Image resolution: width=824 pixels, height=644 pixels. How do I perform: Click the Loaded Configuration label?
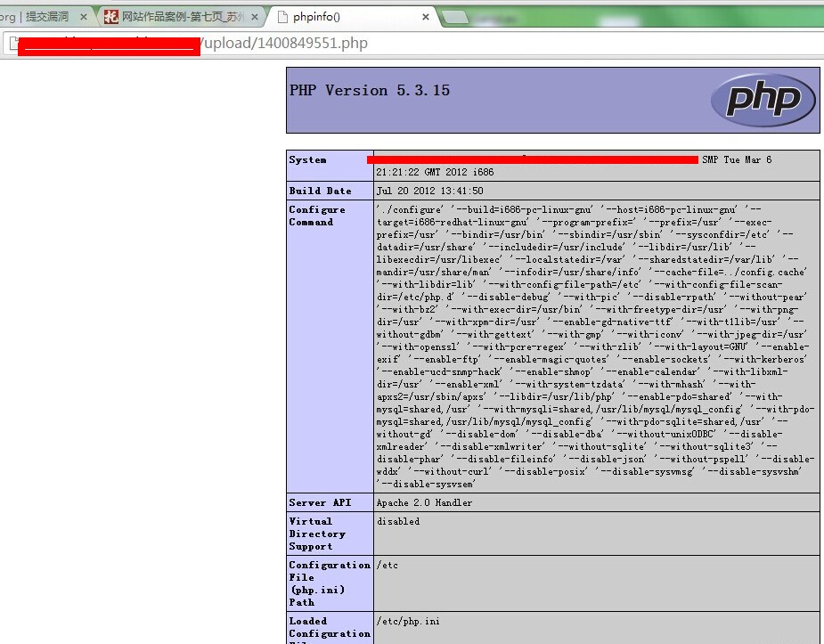[x=330, y=629]
